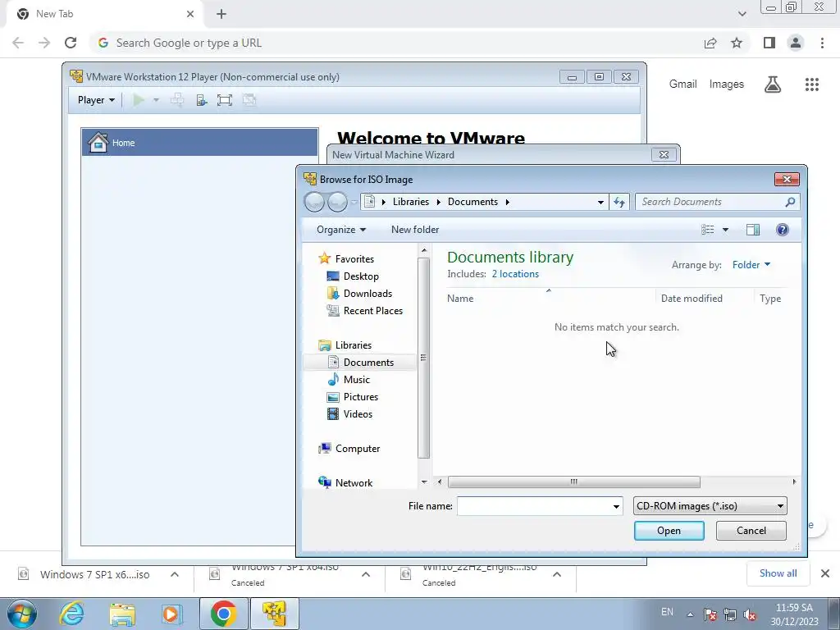Click the horizontal scrollbar in file list

coord(573,482)
